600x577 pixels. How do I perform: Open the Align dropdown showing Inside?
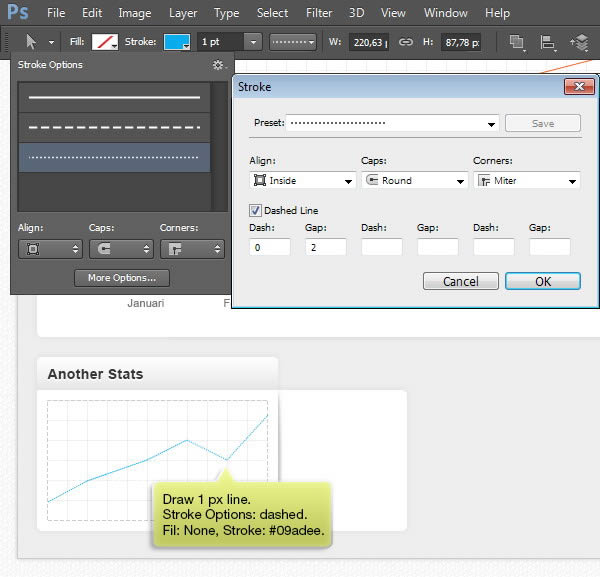301,181
